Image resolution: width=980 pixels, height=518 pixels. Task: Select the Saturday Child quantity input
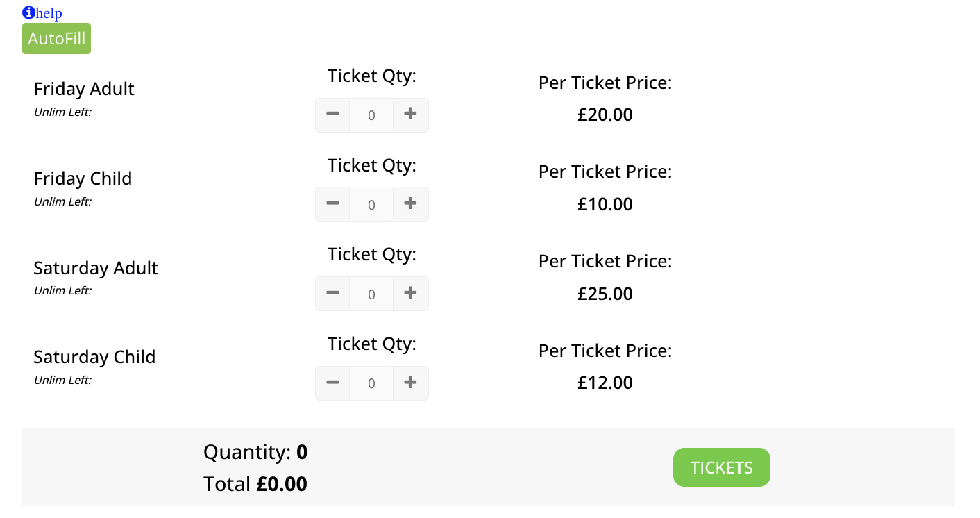pyautogui.click(x=371, y=383)
